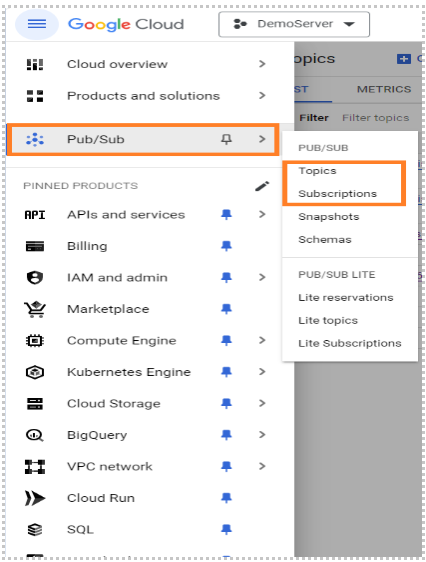This screenshot has width=426, height=562.
Task: Unpin IAM and admin
Action: pyautogui.click(x=226, y=277)
